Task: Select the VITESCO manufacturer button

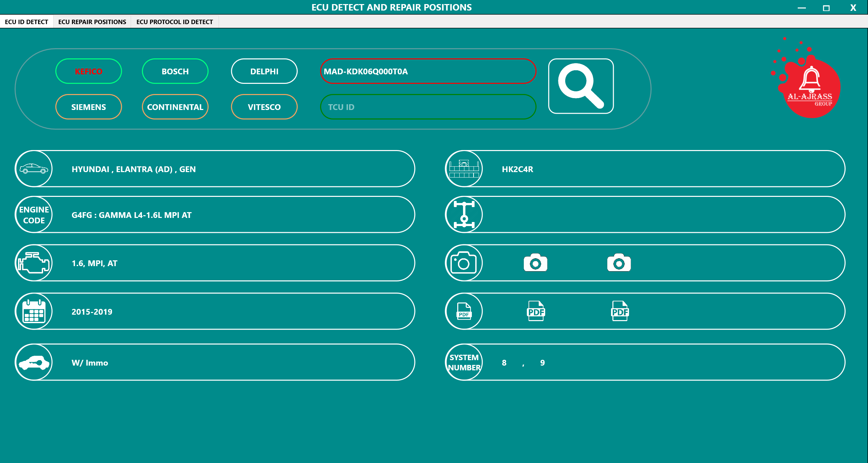Action: point(264,107)
